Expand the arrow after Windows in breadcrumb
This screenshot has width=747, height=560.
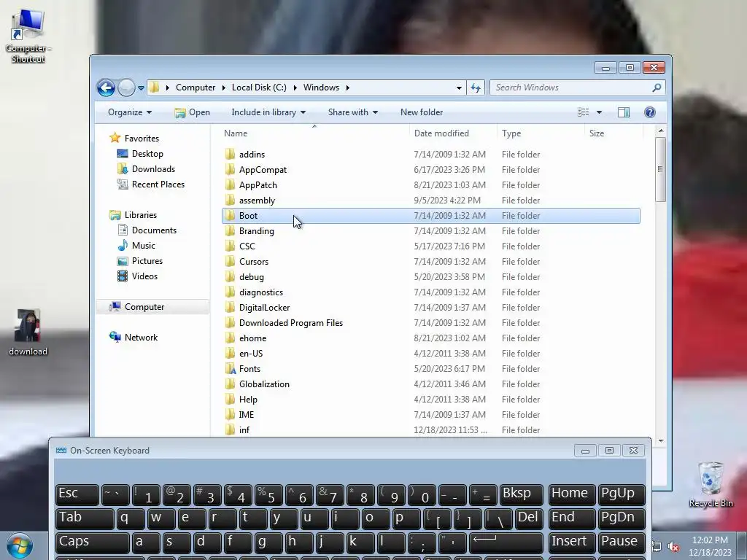click(348, 87)
